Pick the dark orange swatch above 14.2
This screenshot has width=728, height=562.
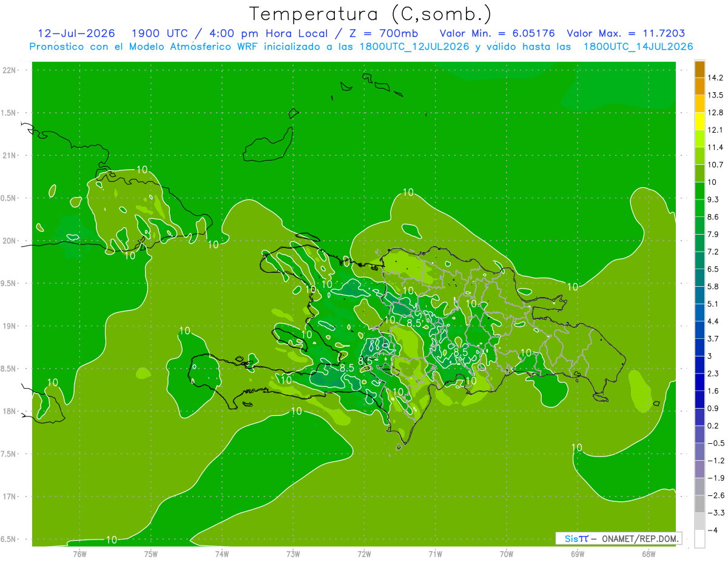[x=699, y=69]
